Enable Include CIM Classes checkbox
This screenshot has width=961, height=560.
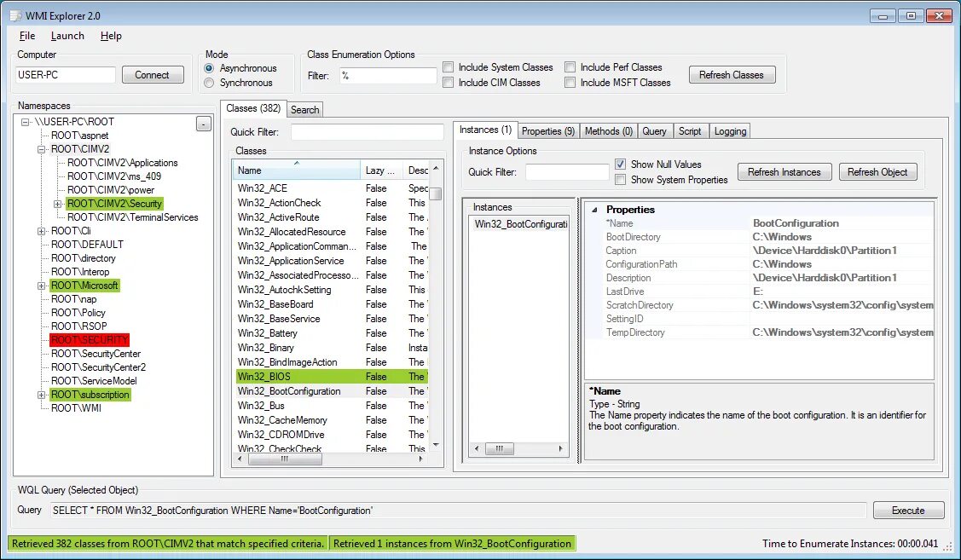click(x=448, y=82)
